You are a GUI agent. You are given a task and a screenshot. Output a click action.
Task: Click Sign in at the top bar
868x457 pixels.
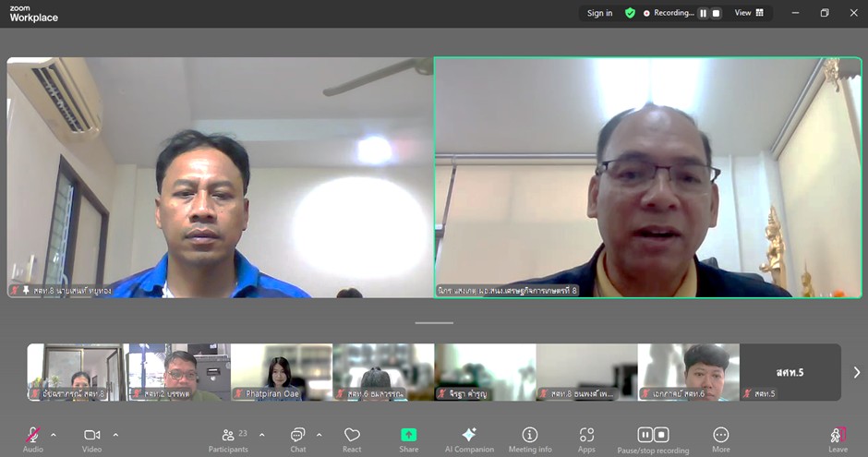(x=599, y=13)
